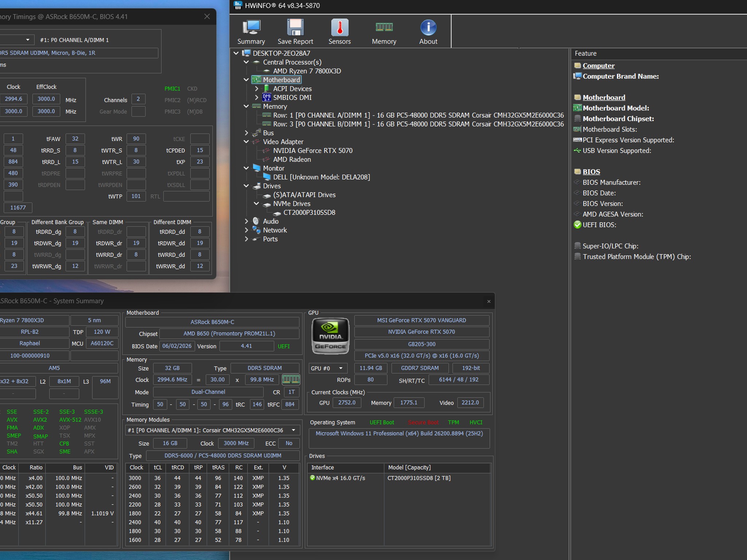Click the PMIC1 indicator in Memory Timings
Viewport: 747px width, 560px height.
172,89
